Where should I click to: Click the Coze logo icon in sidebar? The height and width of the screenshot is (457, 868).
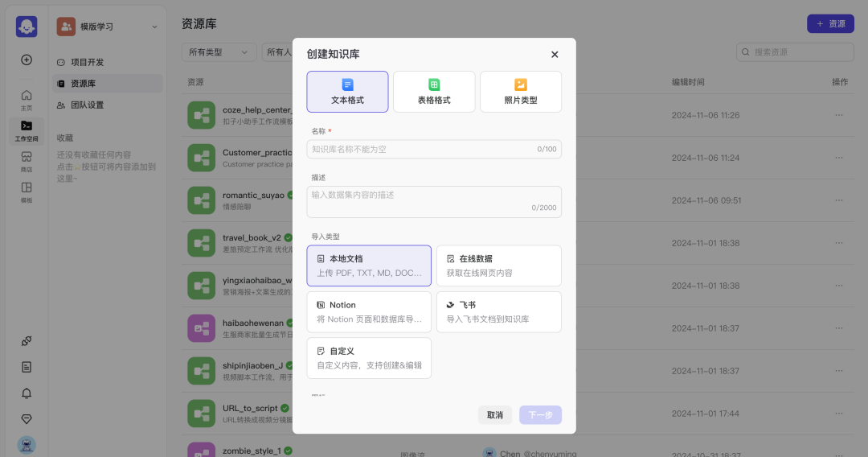27,27
